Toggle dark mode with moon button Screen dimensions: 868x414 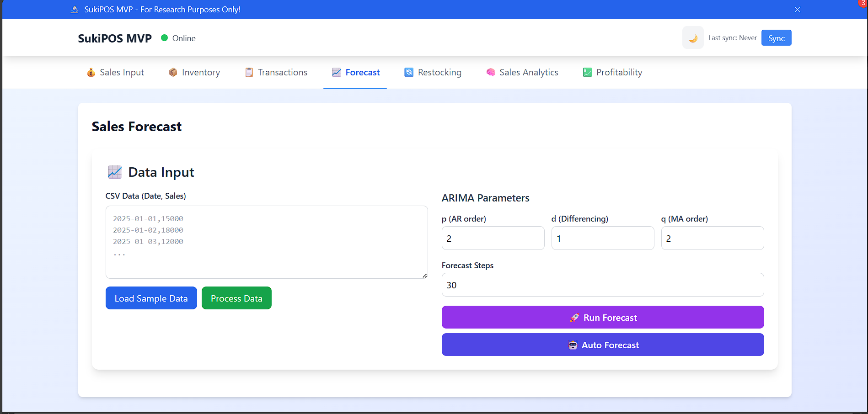pyautogui.click(x=693, y=38)
